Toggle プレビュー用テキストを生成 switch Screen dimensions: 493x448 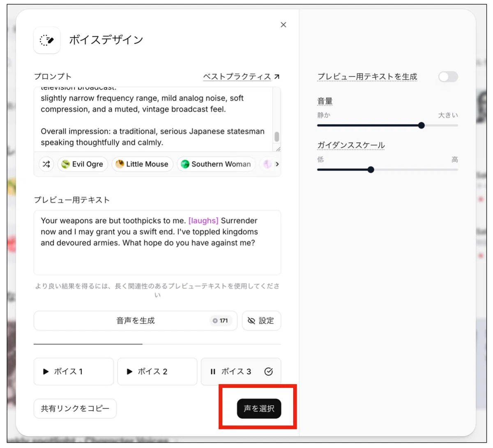pos(448,76)
